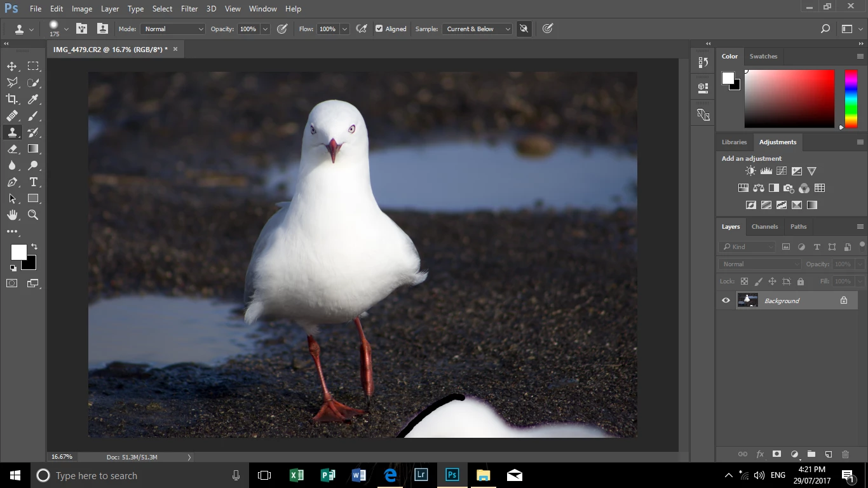Screen dimensions: 868x488
Task: Open the Sample dropdown Current & Below
Action: click(x=477, y=29)
